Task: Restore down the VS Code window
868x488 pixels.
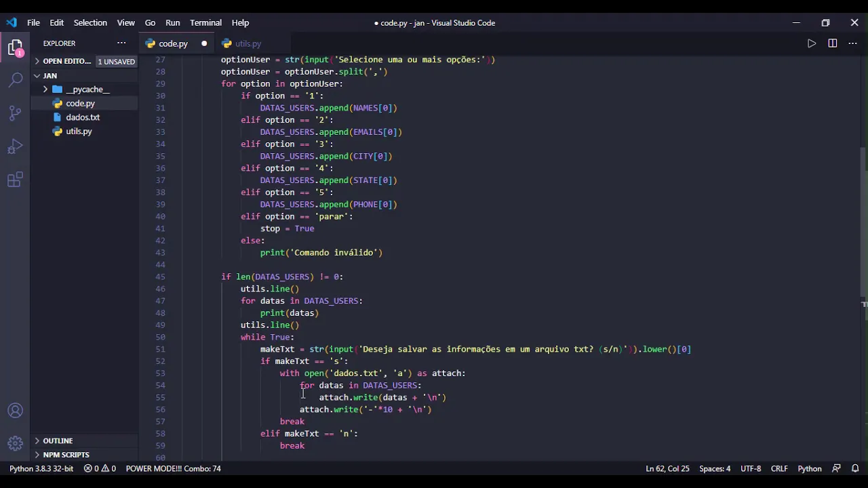Action: click(x=825, y=22)
